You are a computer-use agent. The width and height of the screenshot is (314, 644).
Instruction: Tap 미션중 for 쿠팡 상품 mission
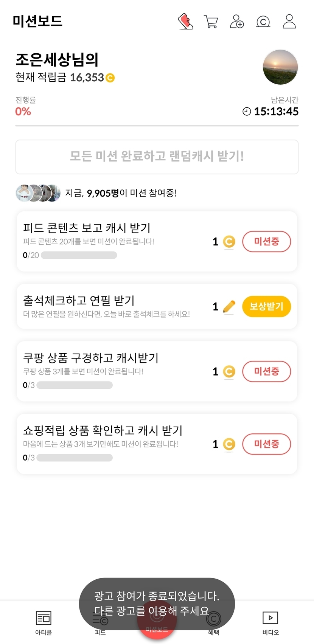pyautogui.click(x=266, y=371)
